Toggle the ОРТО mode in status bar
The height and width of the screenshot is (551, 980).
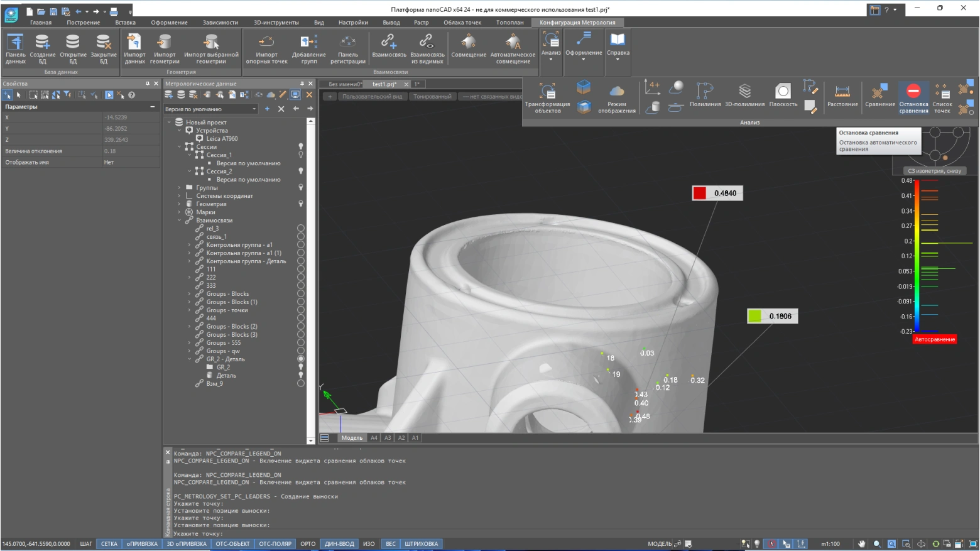pyautogui.click(x=308, y=544)
